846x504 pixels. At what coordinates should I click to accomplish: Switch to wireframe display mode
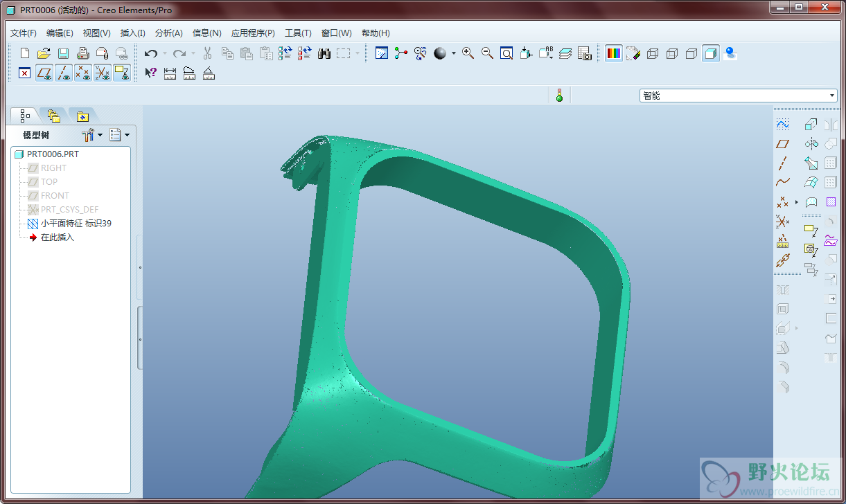coord(652,53)
